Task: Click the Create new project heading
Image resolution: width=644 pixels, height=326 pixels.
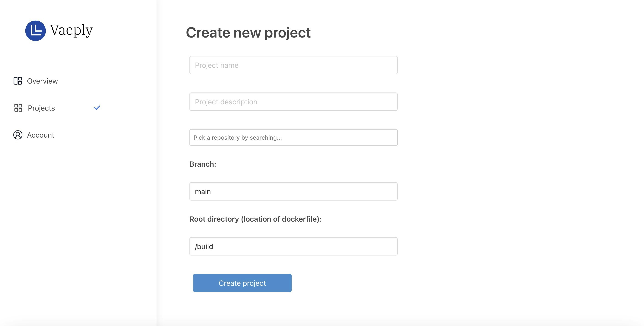Action: (x=248, y=33)
